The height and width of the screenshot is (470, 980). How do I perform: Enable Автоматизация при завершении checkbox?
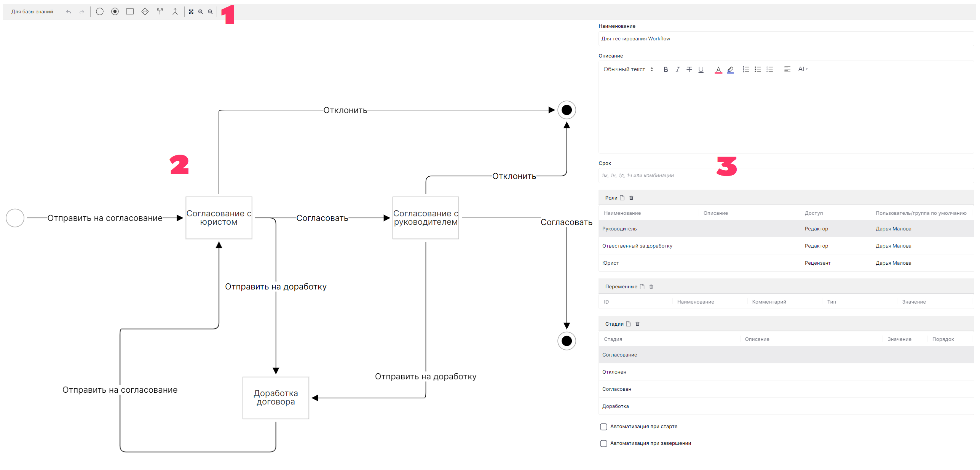(x=603, y=443)
